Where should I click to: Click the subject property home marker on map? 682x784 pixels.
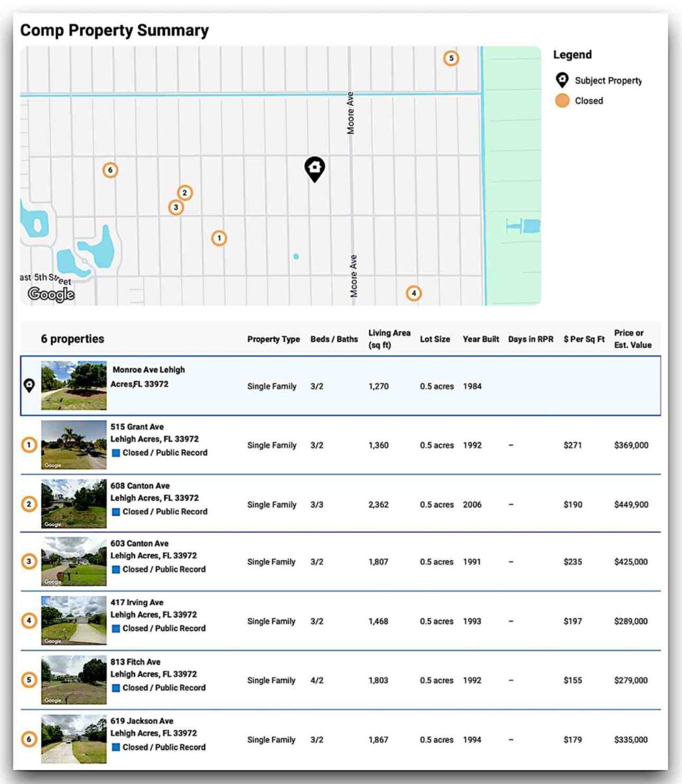point(315,169)
